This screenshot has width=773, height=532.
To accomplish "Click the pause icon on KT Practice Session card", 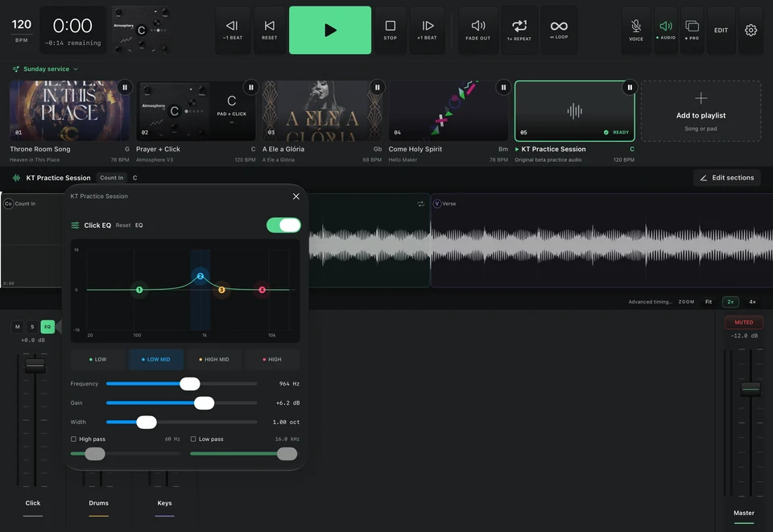I will 630,87.
